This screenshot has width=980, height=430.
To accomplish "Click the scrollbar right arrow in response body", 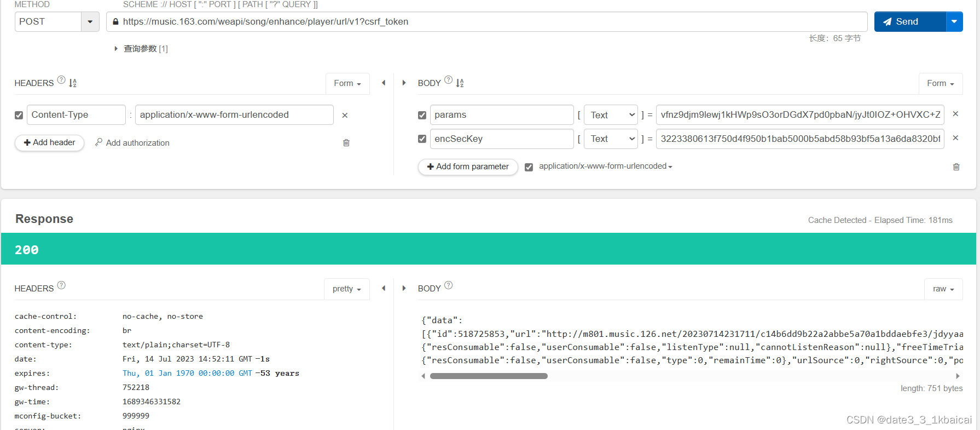I will (x=958, y=376).
